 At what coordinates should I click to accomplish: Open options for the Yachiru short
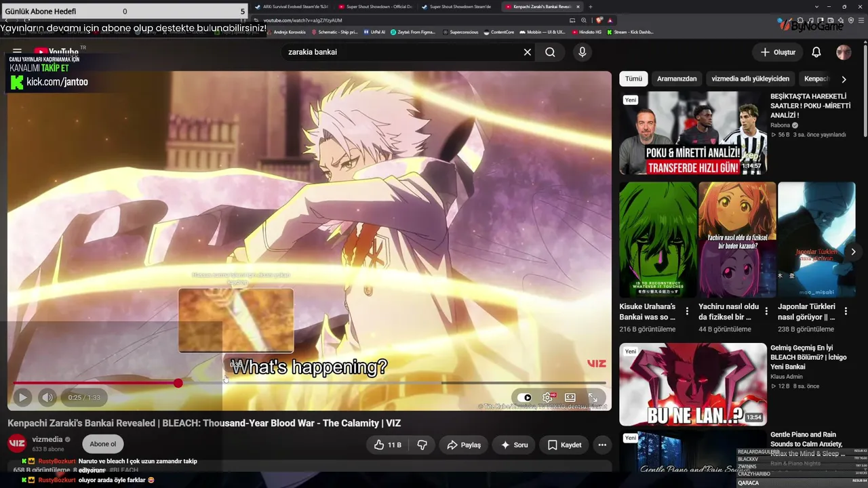[766, 311]
